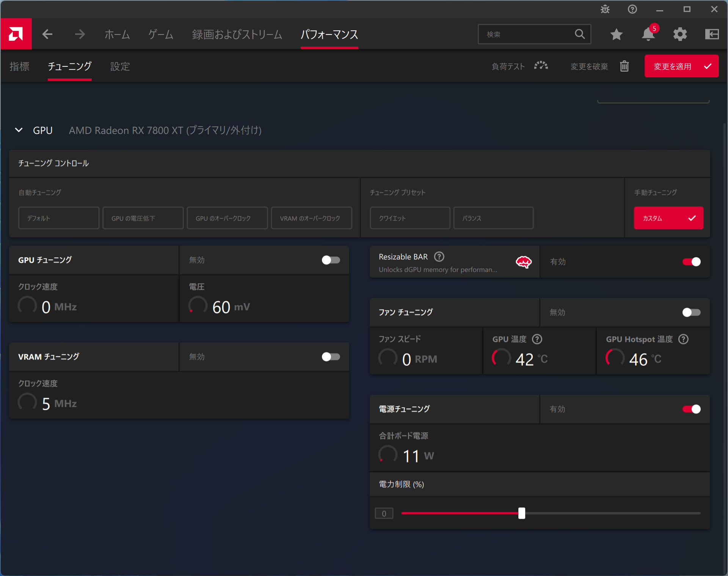
Task: Turn off the Resizable BAR toggle
Action: 691,262
